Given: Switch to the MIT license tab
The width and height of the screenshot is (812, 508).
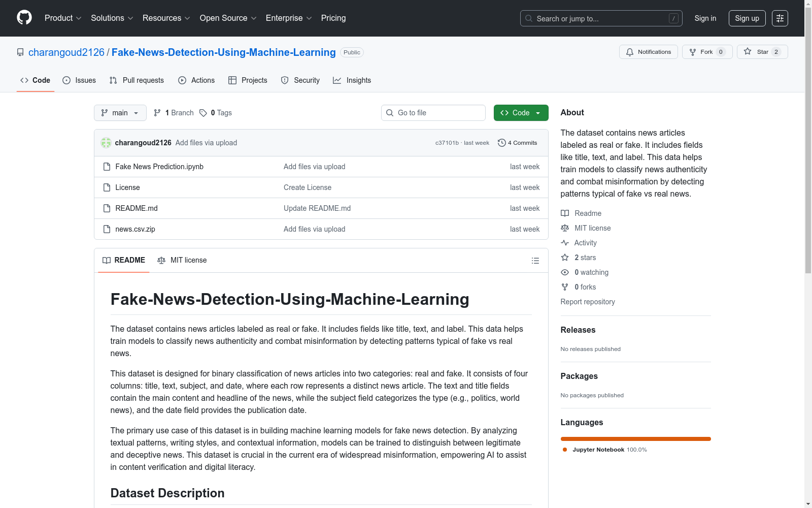Looking at the screenshot, I should pyautogui.click(x=182, y=260).
